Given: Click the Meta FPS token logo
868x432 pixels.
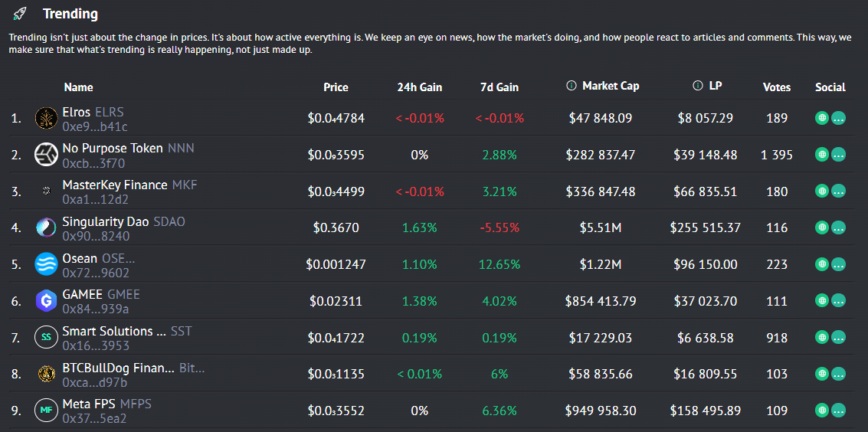Looking at the screenshot, I should coord(47,411).
